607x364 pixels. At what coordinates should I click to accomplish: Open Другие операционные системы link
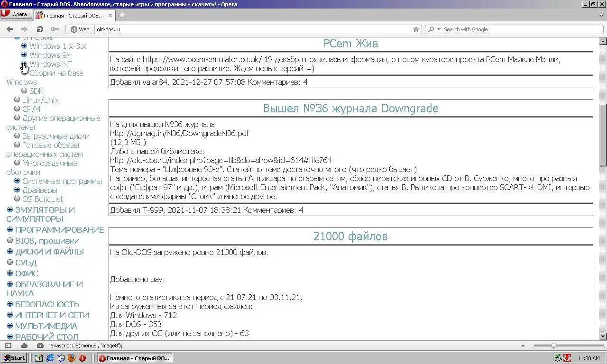point(53,122)
